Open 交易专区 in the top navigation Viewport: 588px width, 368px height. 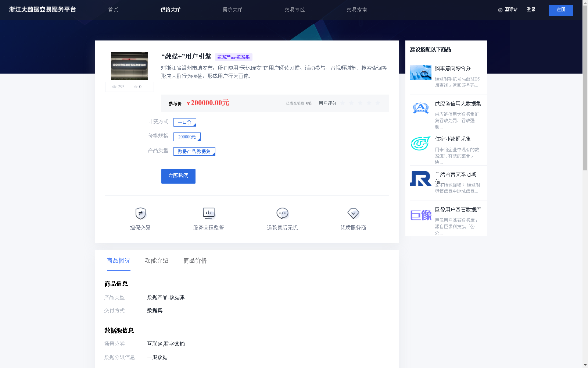(295, 10)
